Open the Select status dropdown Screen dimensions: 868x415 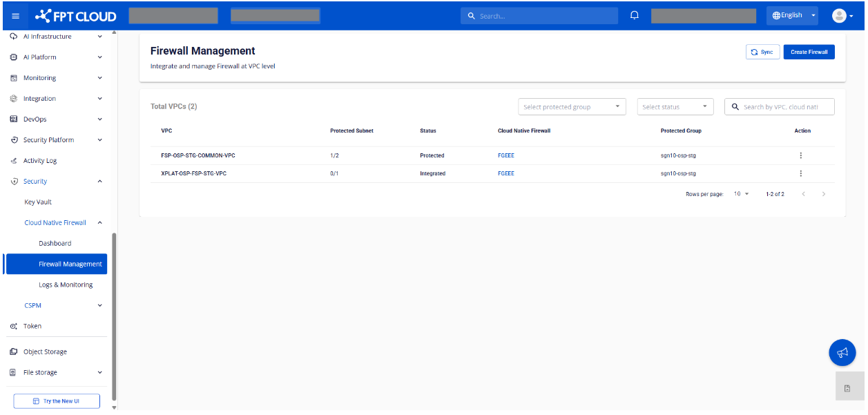tap(675, 107)
